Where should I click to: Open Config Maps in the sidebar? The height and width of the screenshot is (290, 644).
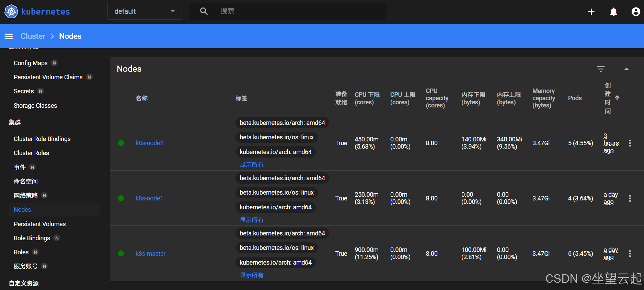point(31,63)
